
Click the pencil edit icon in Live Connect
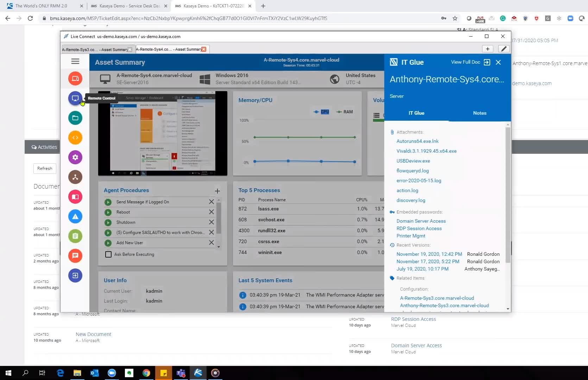click(504, 49)
